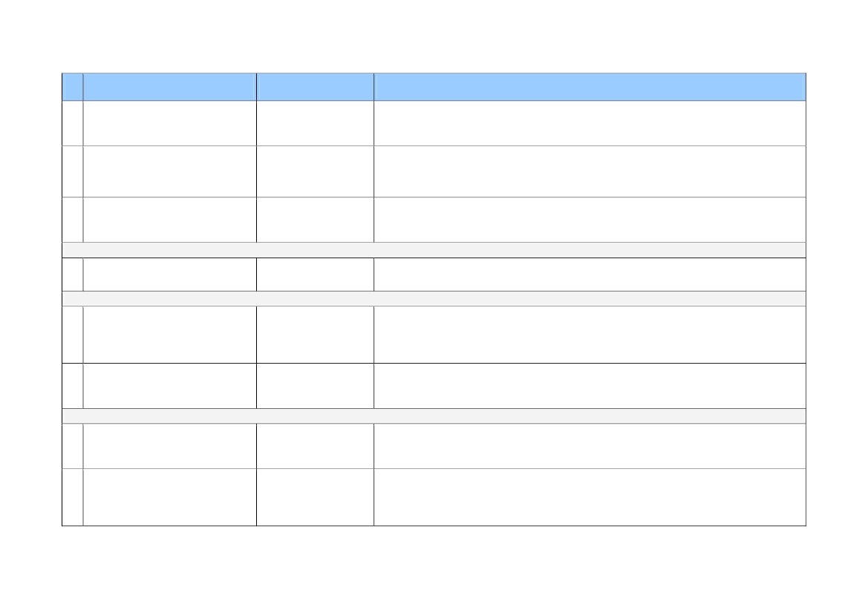The height and width of the screenshot is (613, 868).
Task: Select narrow leftmost cell between first two gray bands
Action: (73, 275)
